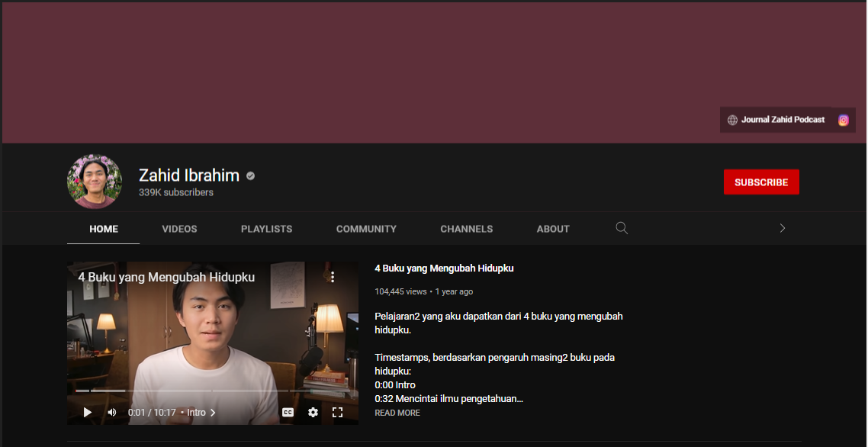Click the 0:01 / 10:17 time display

[x=152, y=413]
